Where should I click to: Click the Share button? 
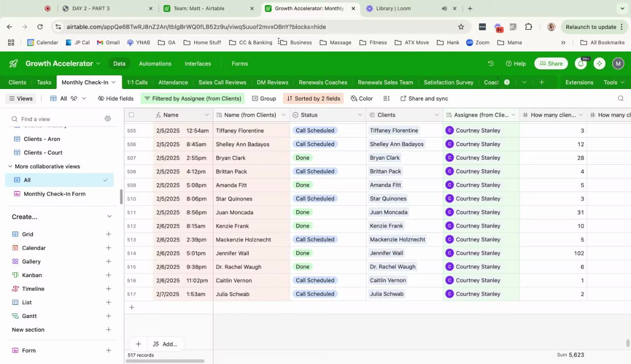tap(551, 64)
